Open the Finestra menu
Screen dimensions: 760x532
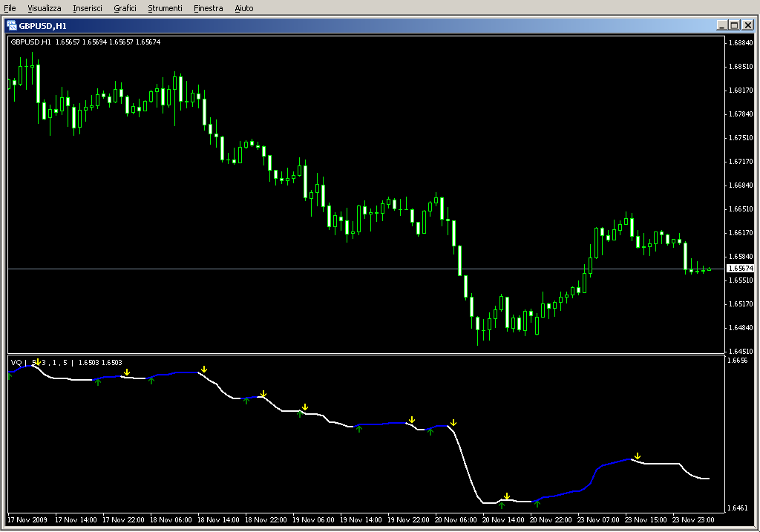pyautogui.click(x=208, y=8)
